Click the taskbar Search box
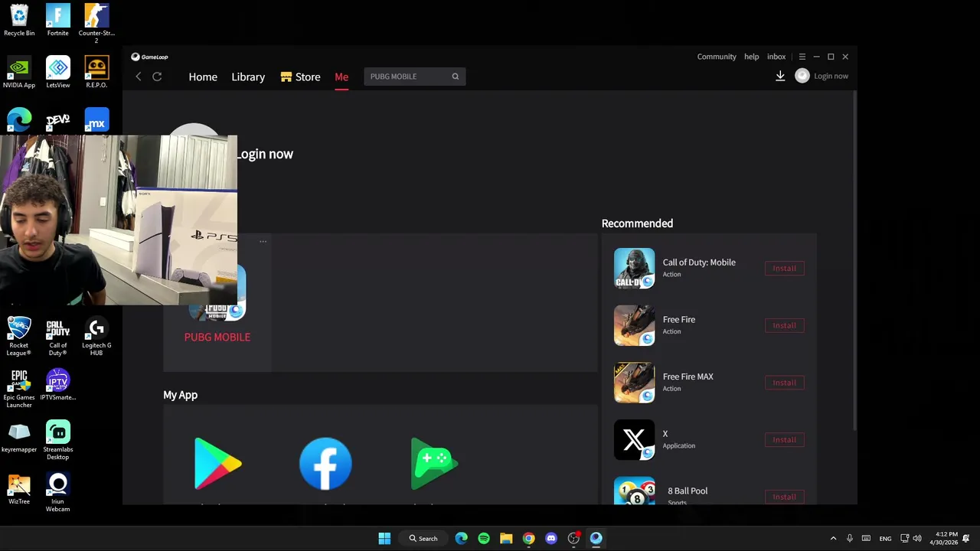The width and height of the screenshot is (980, 551). (423, 538)
